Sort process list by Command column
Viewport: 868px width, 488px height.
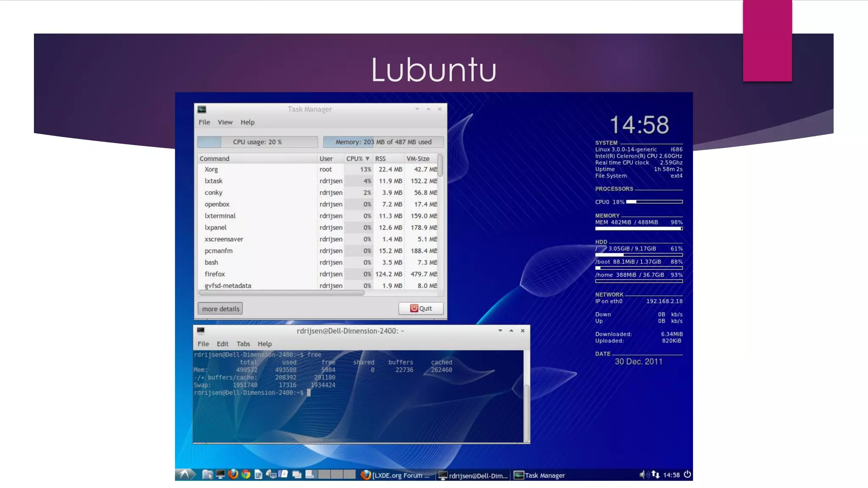257,158
